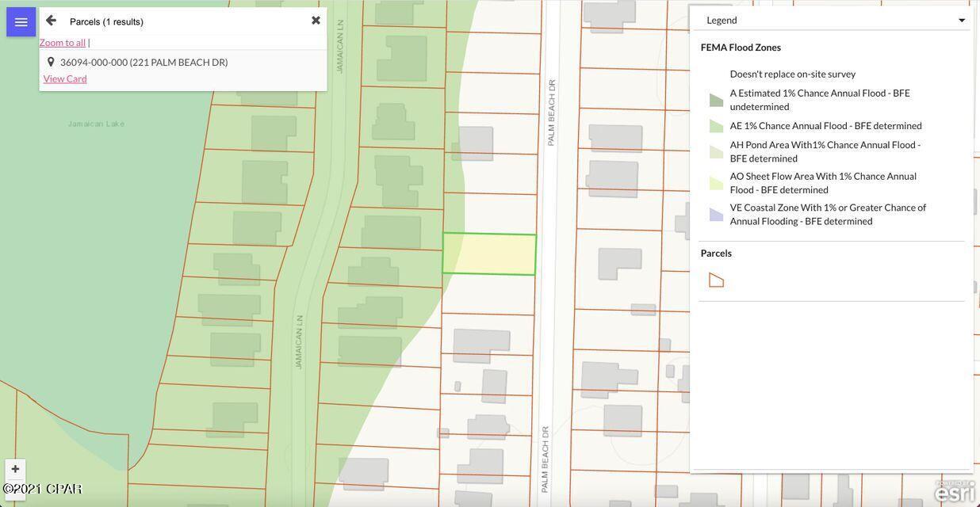The height and width of the screenshot is (507, 980).
Task: Click the A flood zone swatch
Action: (716, 100)
